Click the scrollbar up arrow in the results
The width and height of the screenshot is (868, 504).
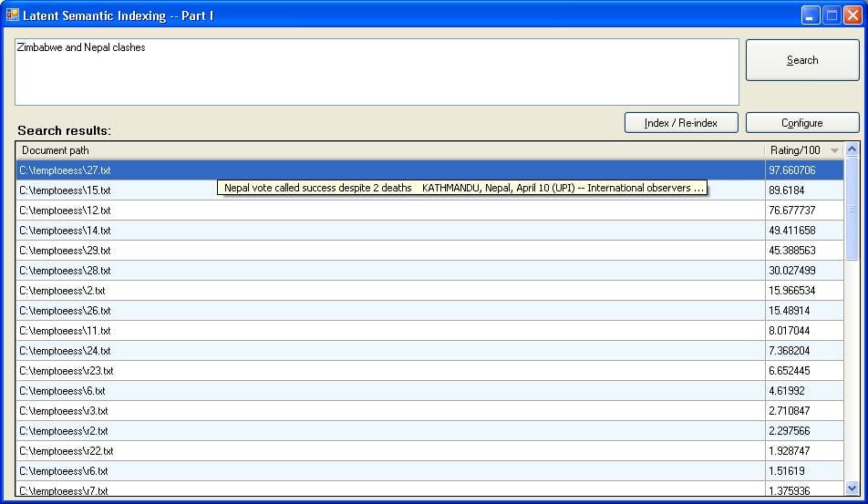tap(852, 150)
